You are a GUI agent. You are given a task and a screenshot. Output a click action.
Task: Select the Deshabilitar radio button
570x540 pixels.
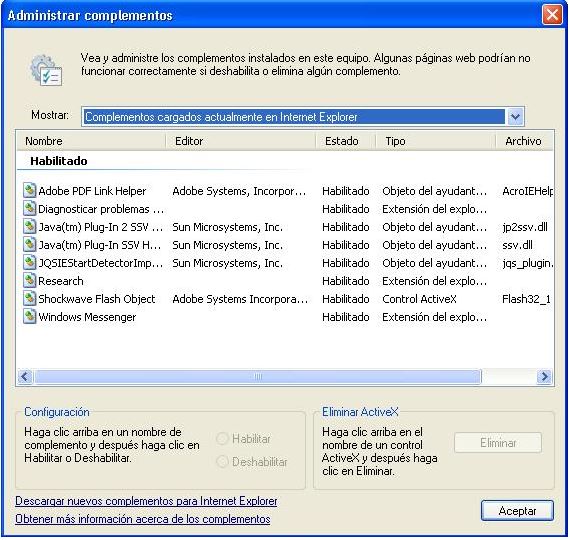click(x=222, y=461)
